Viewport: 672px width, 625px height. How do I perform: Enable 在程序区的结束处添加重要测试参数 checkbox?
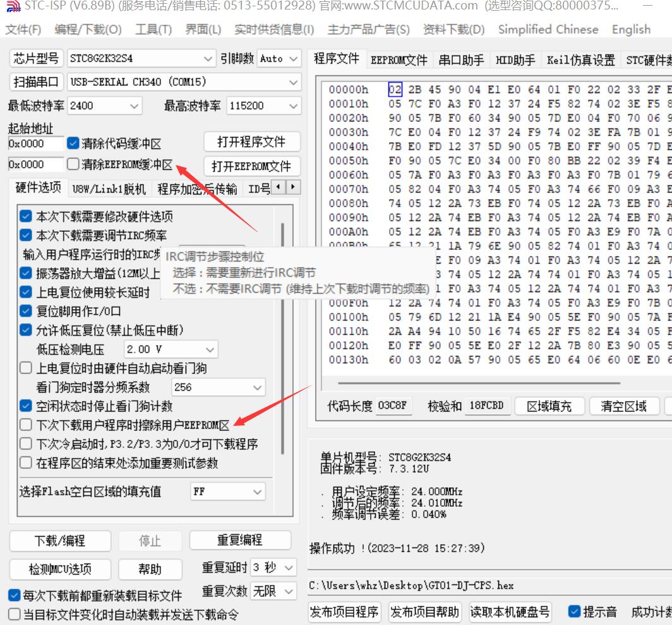(x=26, y=463)
